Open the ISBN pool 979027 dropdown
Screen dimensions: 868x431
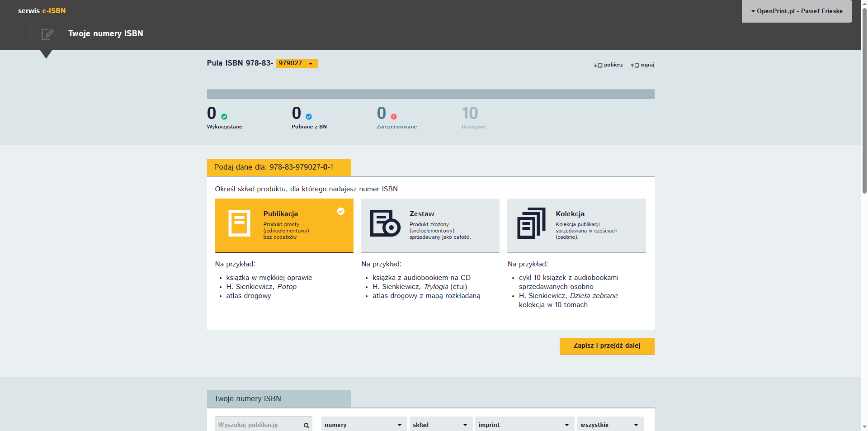point(297,63)
